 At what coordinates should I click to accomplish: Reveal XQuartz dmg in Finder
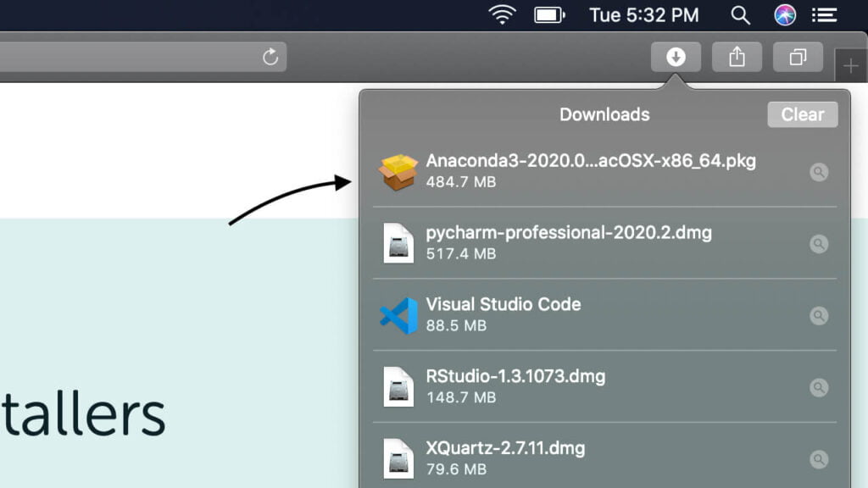819,459
